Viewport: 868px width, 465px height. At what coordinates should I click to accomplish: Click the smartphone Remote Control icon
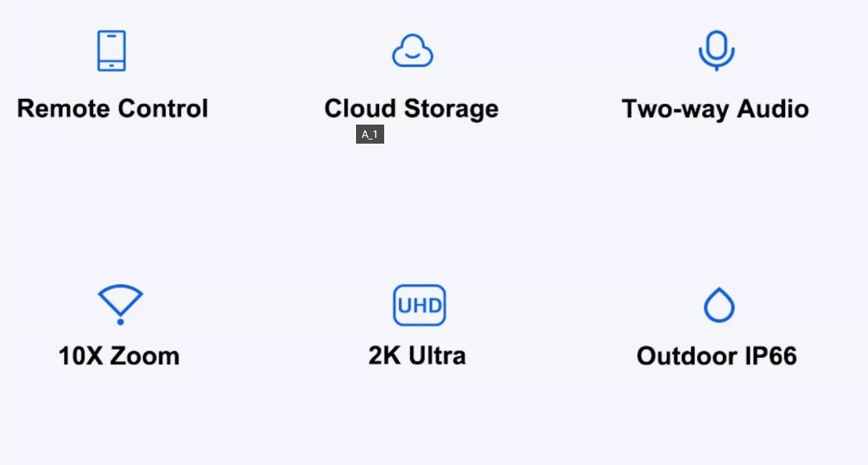click(x=112, y=51)
